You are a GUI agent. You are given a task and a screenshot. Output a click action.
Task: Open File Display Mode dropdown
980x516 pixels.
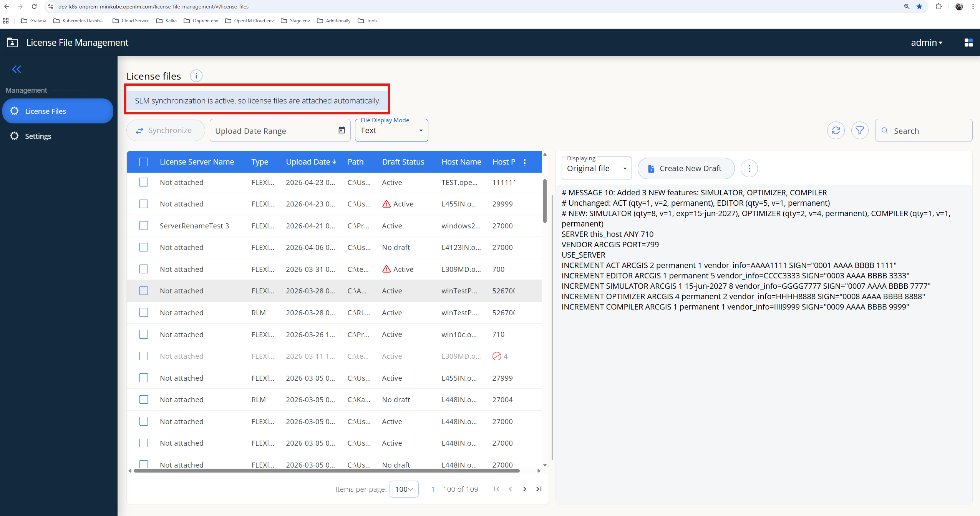pos(391,130)
